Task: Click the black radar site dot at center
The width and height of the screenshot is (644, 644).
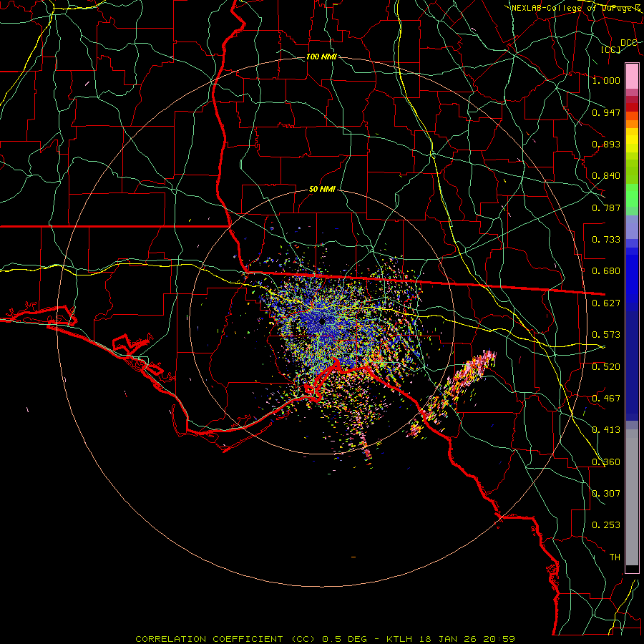Action: coord(322,321)
